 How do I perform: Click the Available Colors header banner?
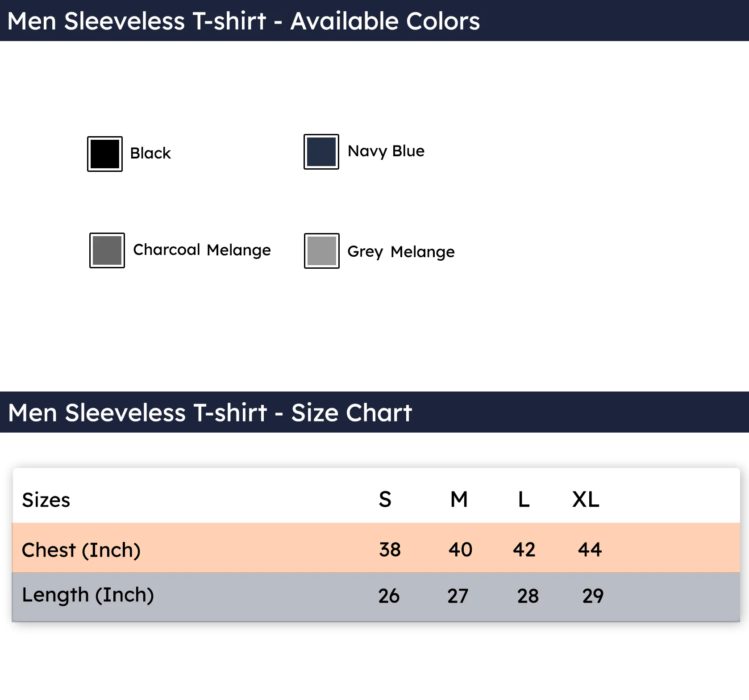[x=374, y=21]
